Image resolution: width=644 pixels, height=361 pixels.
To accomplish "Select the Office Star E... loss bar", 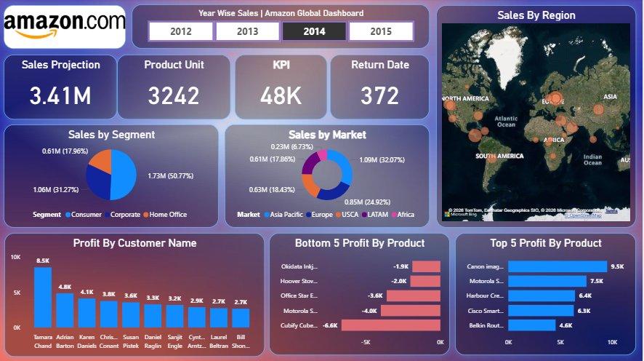I will click(414, 295).
